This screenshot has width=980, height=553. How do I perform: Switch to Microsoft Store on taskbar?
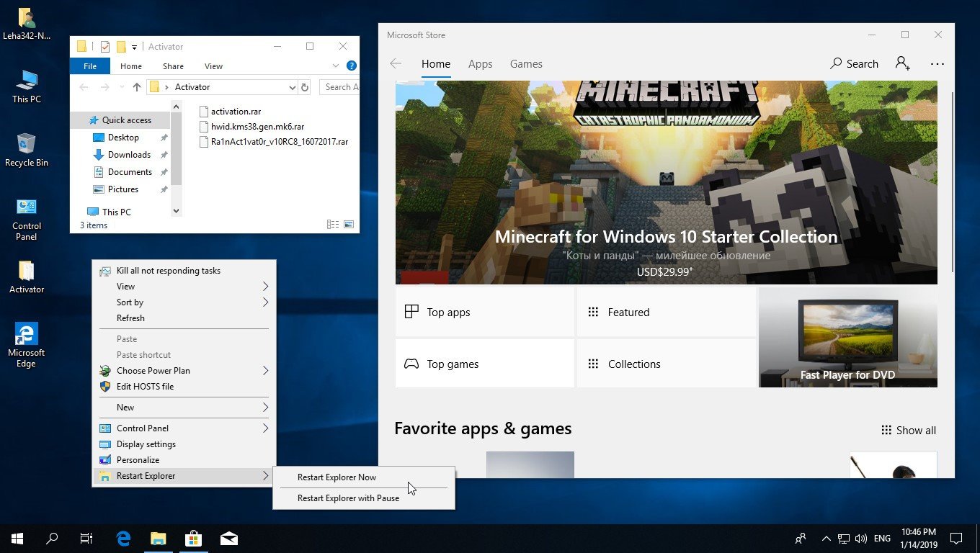(x=193, y=538)
